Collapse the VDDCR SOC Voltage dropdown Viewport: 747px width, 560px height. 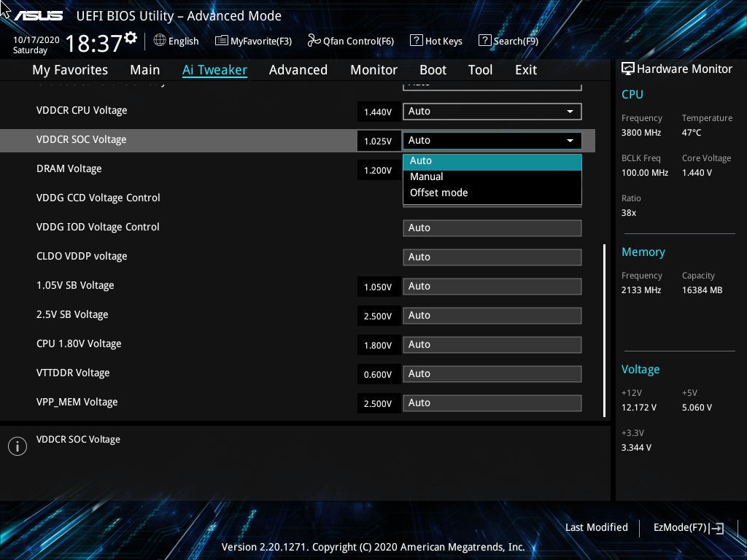[x=492, y=141]
